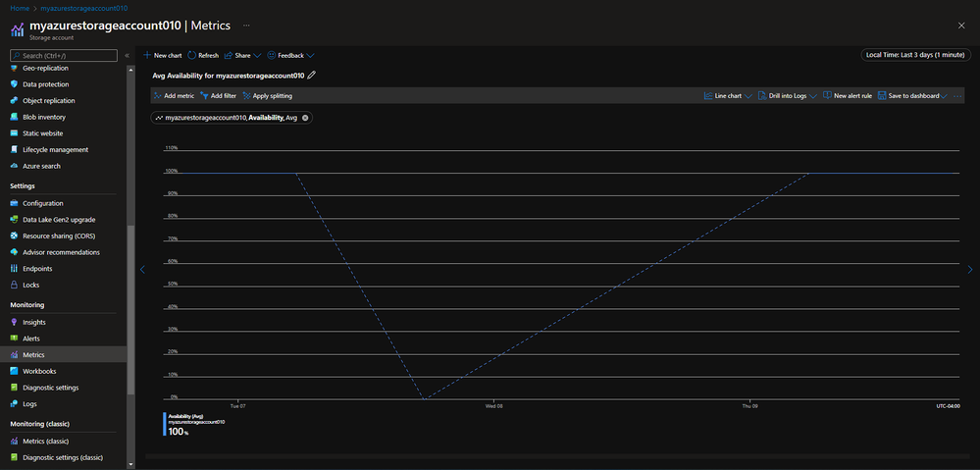Click the Alerts icon in Monitoring

pos(15,339)
